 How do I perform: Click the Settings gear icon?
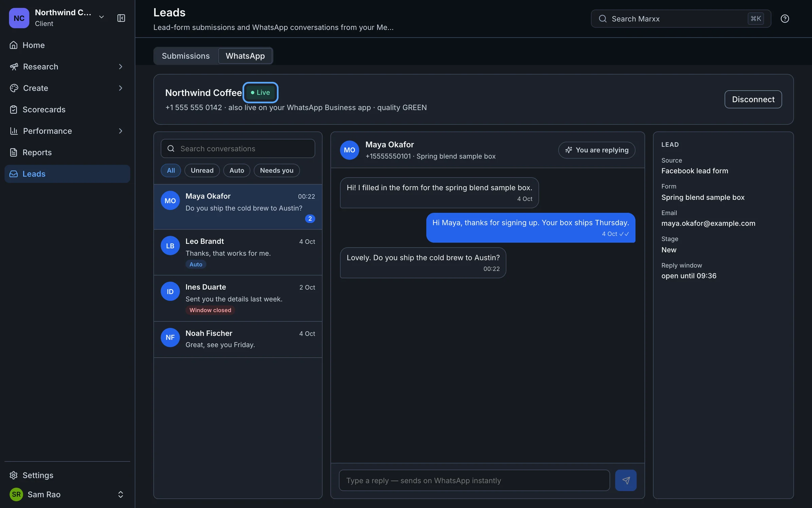[x=14, y=475]
